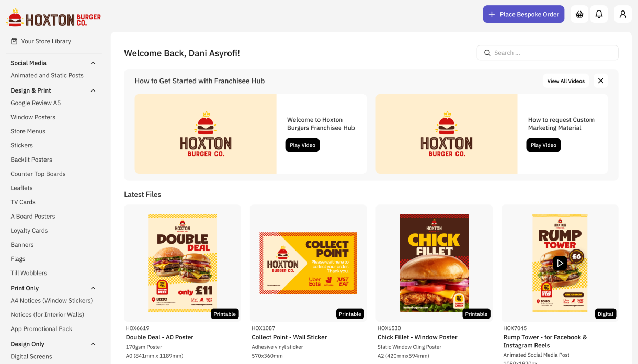Go to Counter Top Boards

coord(38,174)
